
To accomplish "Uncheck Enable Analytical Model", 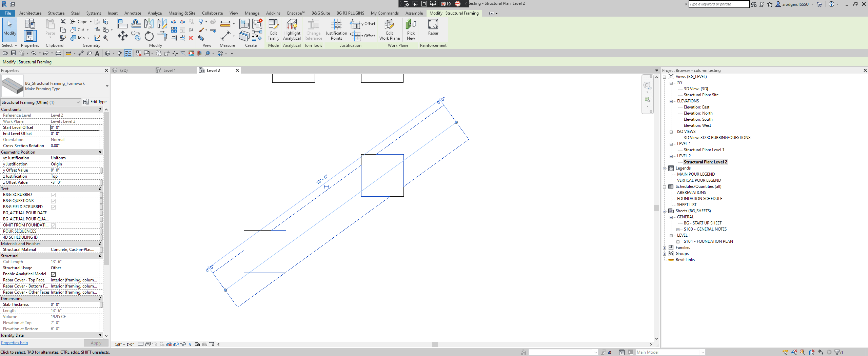I will pos(53,274).
